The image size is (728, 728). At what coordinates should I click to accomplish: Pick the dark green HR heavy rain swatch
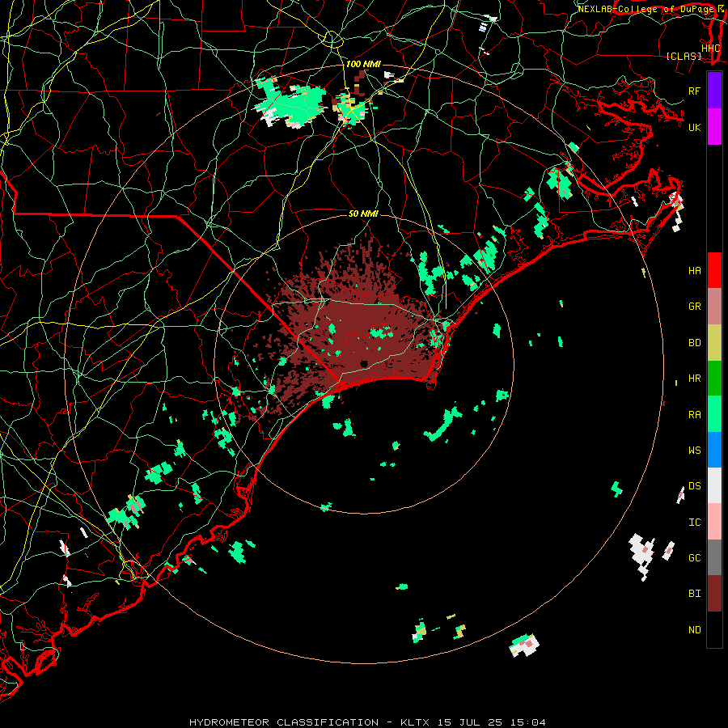pyautogui.click(x=714, y=379)
